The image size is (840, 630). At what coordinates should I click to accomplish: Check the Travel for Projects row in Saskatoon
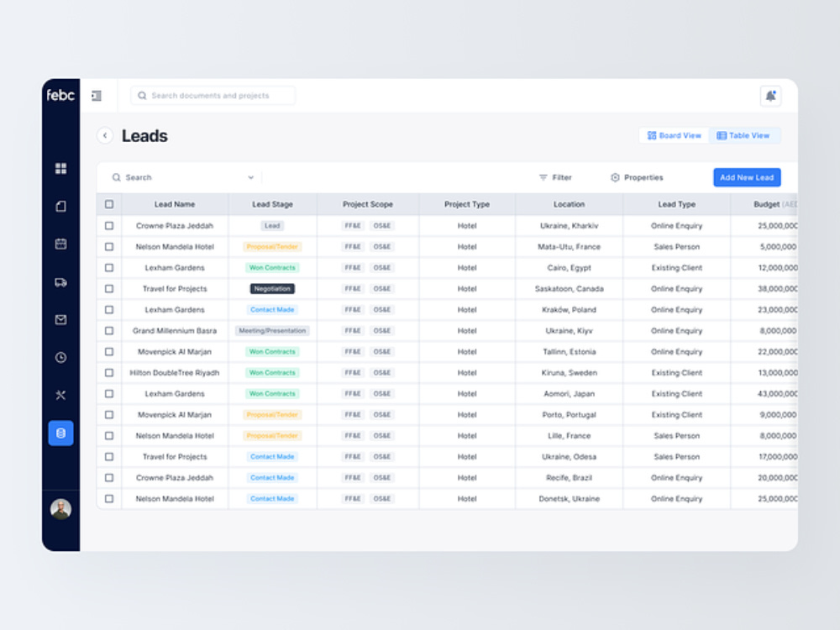coord(109,289)
